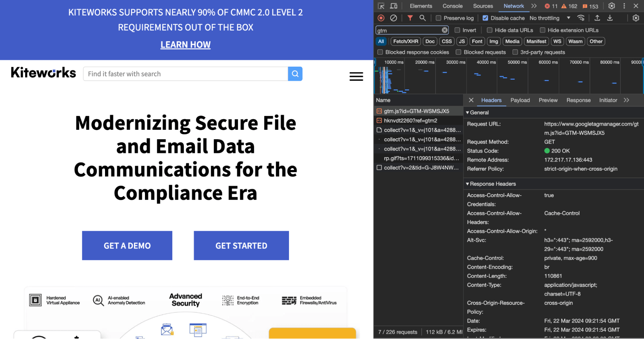Viewport: 644px width, 339px height.
Task: Focus the site search input field
Action: [186, 74]
